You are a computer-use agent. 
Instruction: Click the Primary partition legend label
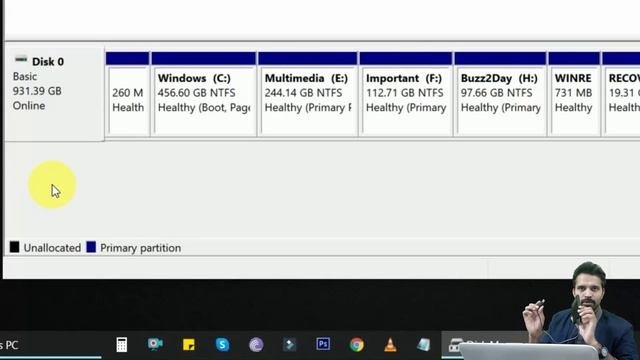pos(140,248)
